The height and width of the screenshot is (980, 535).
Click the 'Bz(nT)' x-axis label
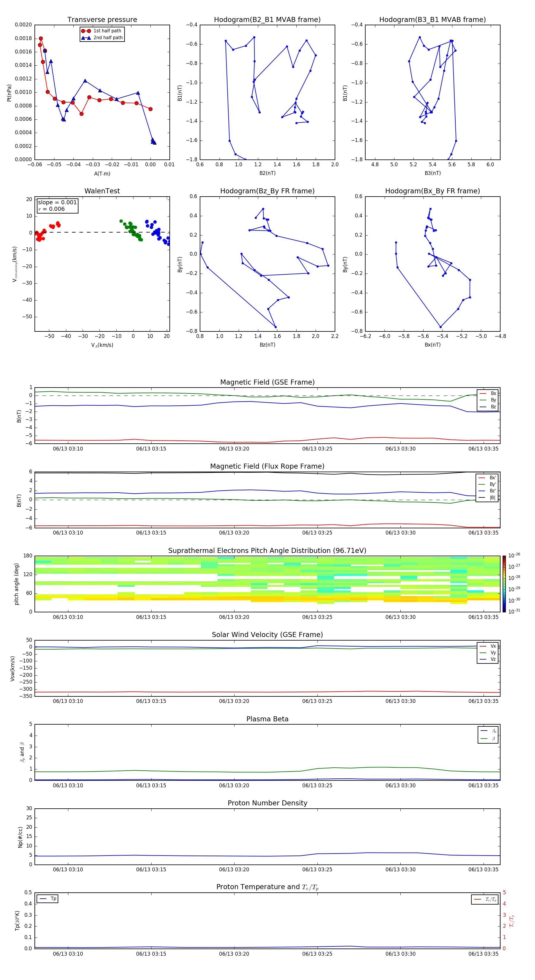point(267,345)
